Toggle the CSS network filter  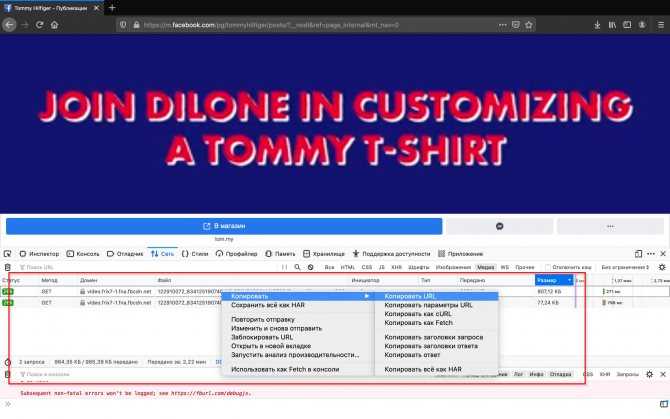tap(367, 267)
